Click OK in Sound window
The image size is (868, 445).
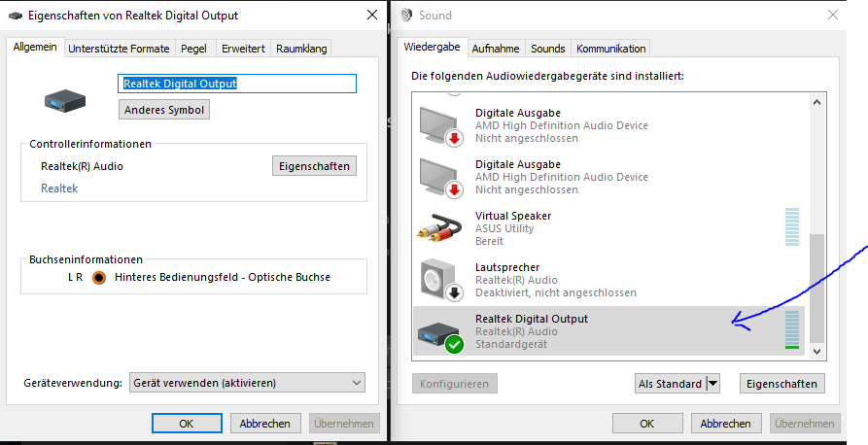[x=646, y=424]
